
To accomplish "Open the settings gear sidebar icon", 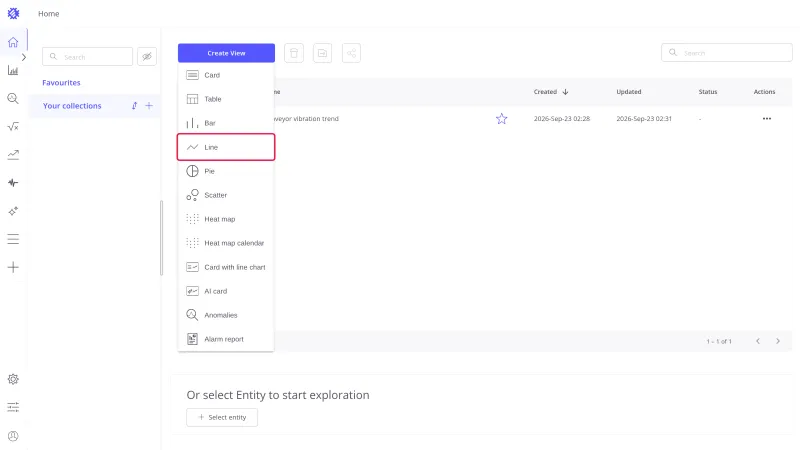I will point(13,379).
